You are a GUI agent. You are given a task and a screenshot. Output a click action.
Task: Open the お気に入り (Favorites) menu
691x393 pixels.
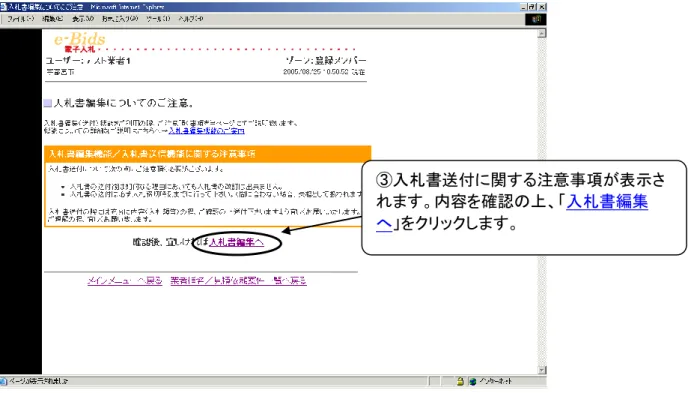click(120, 19)
